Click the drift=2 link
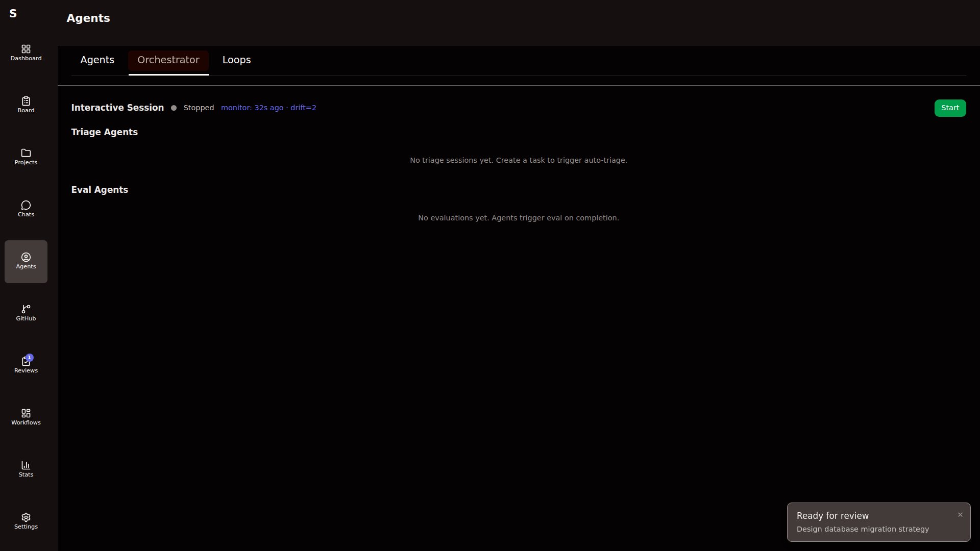Viewport: 980px width, 551px height. [x=303, y=108]
